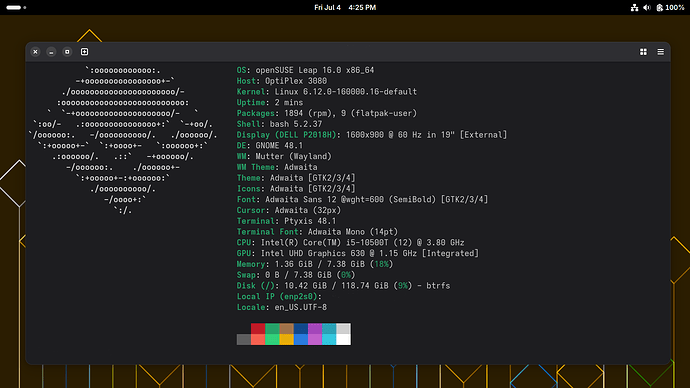
Task: Click the Kernel value 'Linux 6.12.0-160000.16-default'
Action: pyautogui.click(x=346, y=92)
